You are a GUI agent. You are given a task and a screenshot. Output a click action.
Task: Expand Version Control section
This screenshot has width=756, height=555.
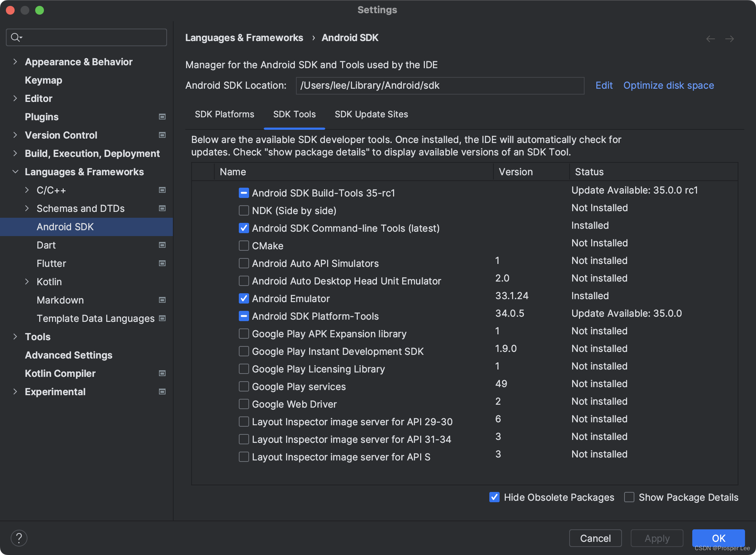click(15, 135)
